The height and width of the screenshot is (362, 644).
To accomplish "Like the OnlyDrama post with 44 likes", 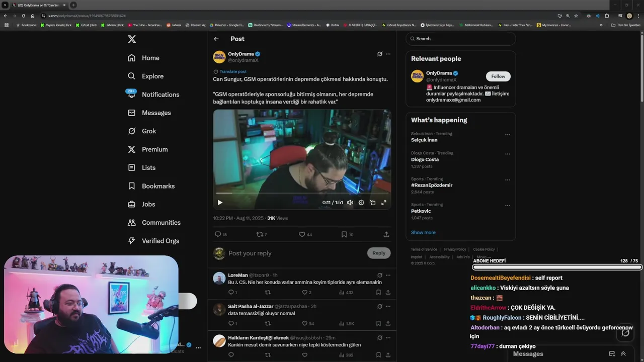I will point(305,234).
